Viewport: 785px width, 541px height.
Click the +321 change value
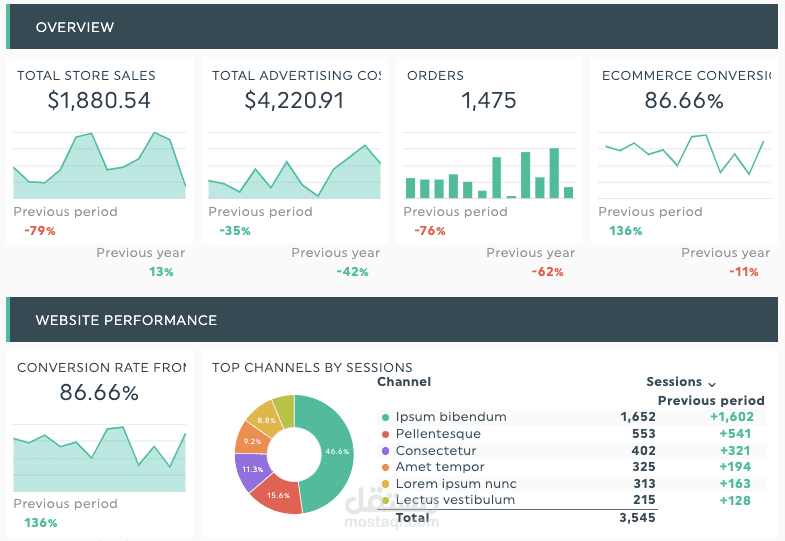(x=735, y=450)
